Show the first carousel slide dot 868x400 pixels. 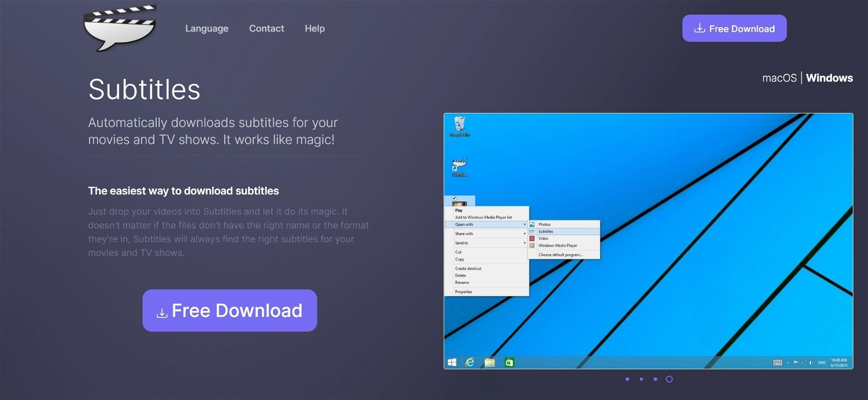[x=627, y=379]
